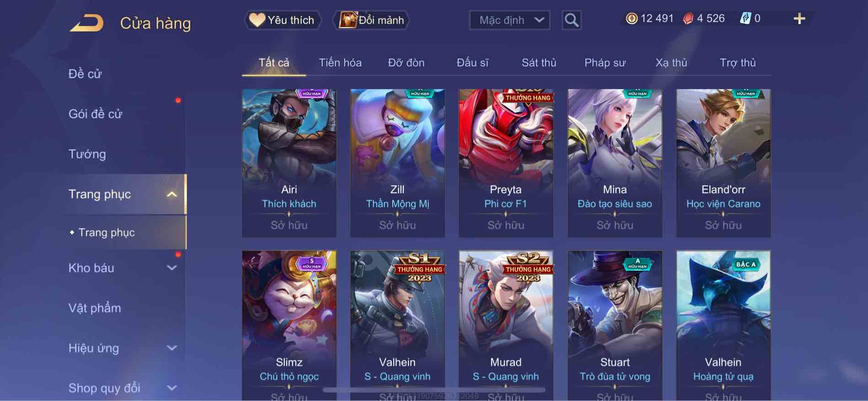
Task: Tap the golden back arrow icon
Action: [x=86, y=23]
